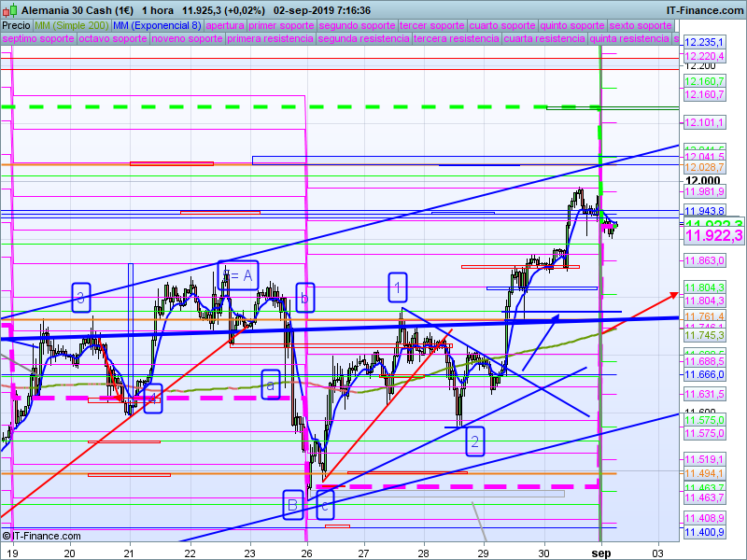Click the orange 12.028,7 price label

(704, 167)
